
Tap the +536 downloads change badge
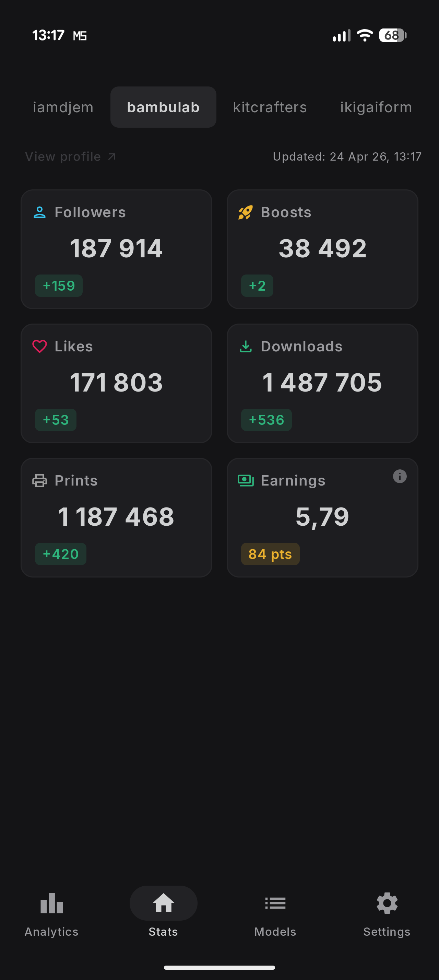[x=266, y=420]
